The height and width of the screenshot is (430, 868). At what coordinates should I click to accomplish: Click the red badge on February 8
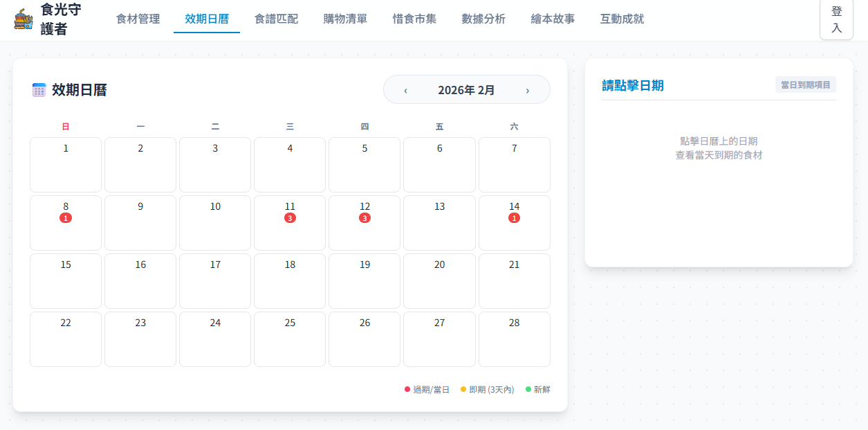[66, 218]
